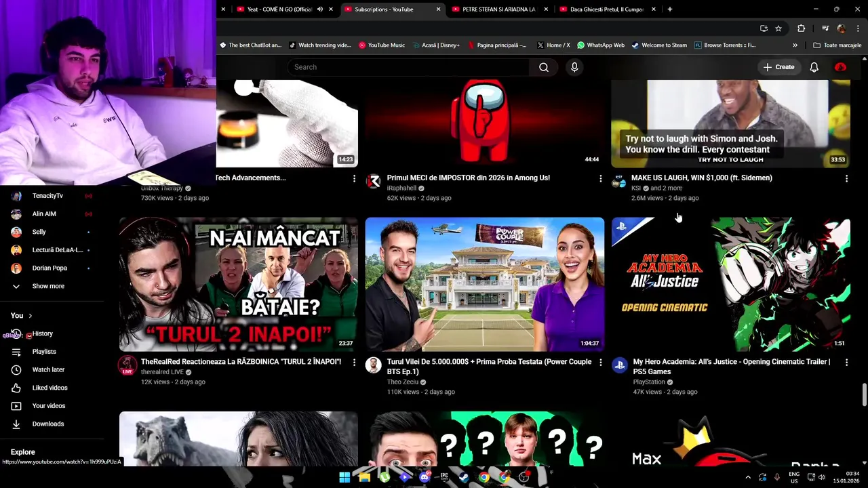Open options menu for MAKE US LAUGH video
The image size is (868, 488).
pyautogui.click(x=846, y=178)
